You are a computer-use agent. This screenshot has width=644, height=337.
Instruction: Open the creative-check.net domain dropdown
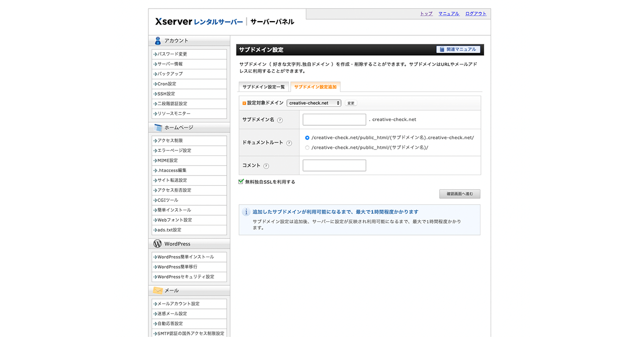[x=314, y=103]
